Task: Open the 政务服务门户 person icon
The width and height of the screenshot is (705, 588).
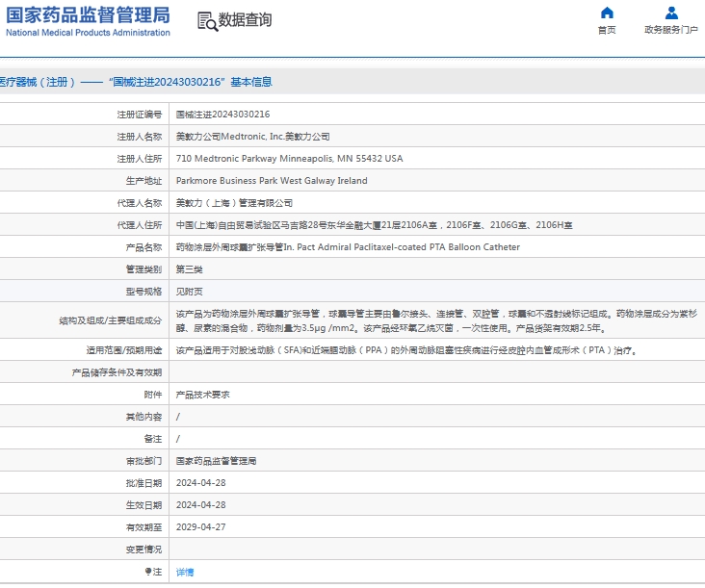Action: (x=671, y=13)
